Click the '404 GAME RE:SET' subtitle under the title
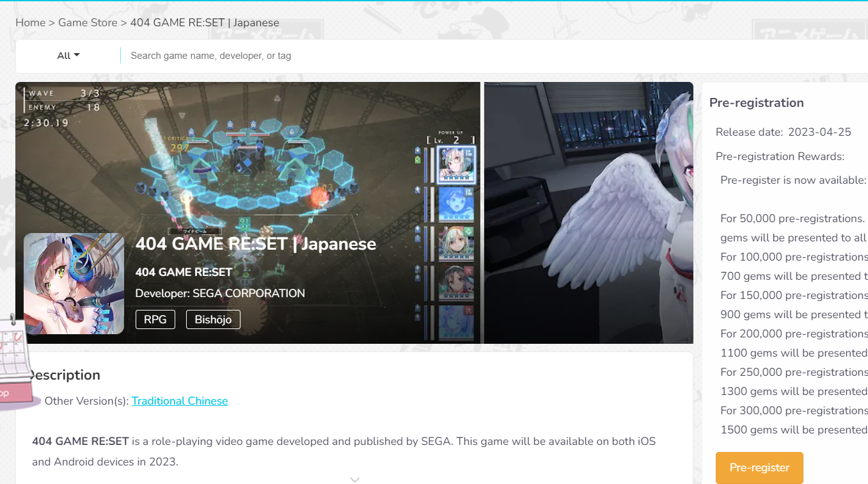The width and height of the screenshot is (868, 484). click(x=184, y=272)
